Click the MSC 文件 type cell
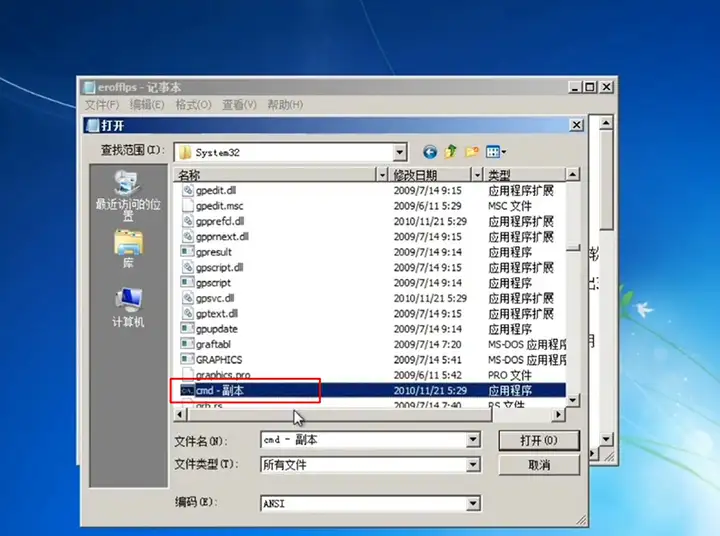This screenshot has width=720, height=536. (x=510, y=206)
